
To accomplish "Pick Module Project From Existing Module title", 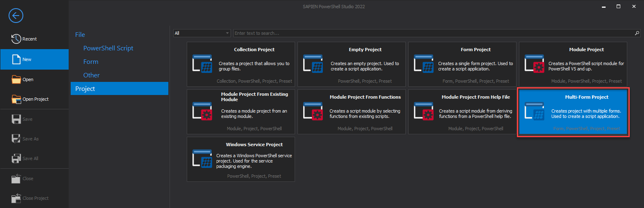I will point(255,97).
